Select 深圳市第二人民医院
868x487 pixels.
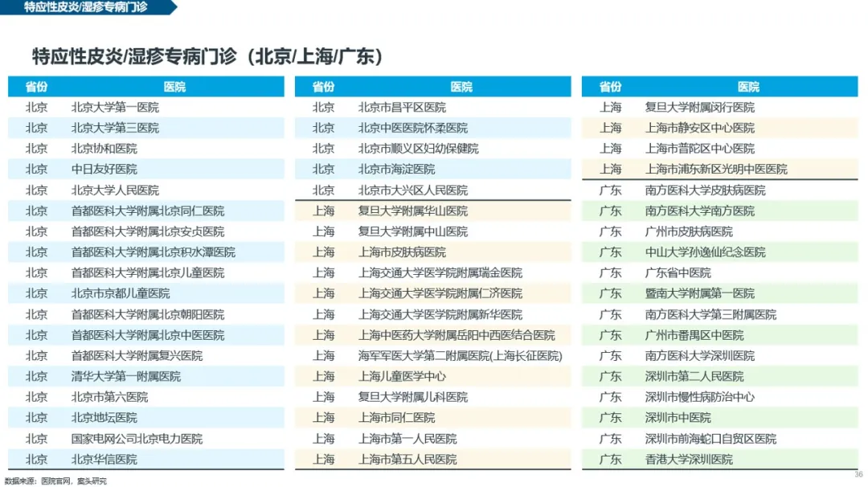click(x=694, y=376)
